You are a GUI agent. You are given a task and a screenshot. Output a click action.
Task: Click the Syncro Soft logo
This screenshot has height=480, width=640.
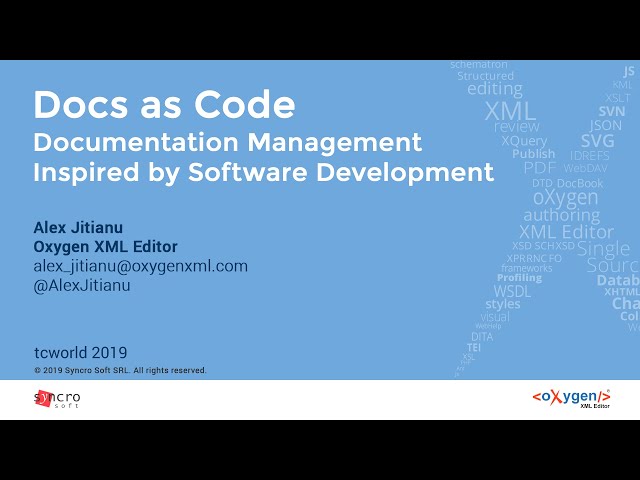[57, 399]
